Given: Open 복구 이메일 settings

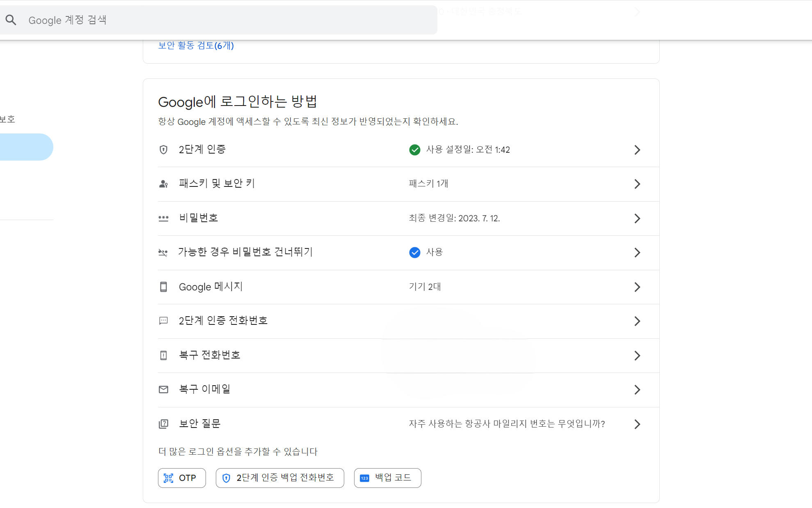Looking at the screenshot, I should [408, 390].
